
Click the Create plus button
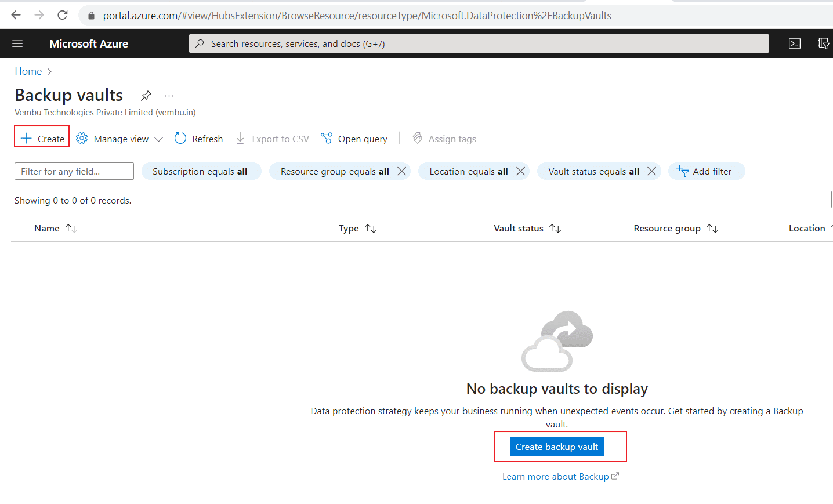click(x=42, y=139)
